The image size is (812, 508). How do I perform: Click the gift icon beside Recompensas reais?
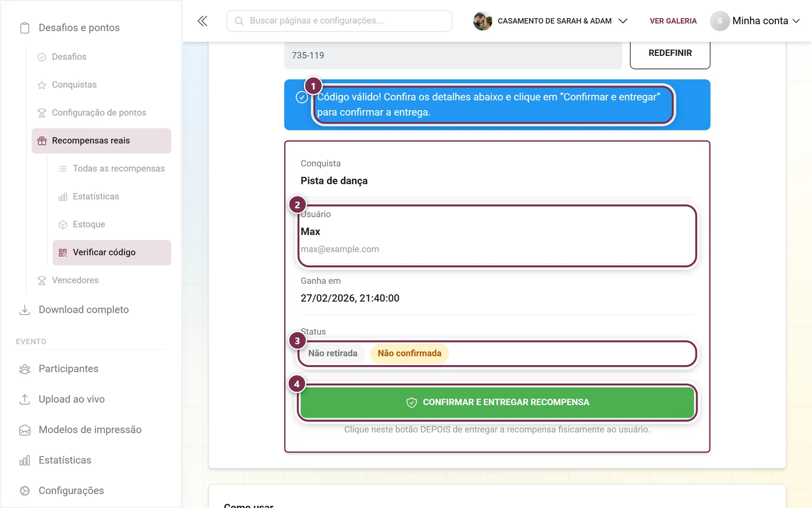pos(42,141)
